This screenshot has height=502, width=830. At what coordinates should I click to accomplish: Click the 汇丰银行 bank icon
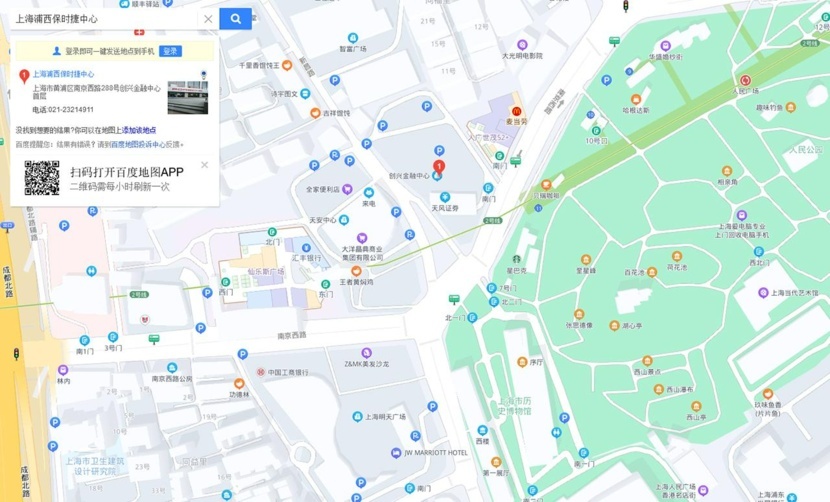click(x=306, y=248)
